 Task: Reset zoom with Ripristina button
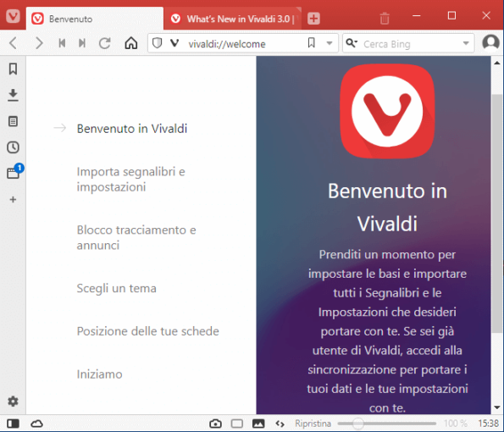(x=313, y=424)
